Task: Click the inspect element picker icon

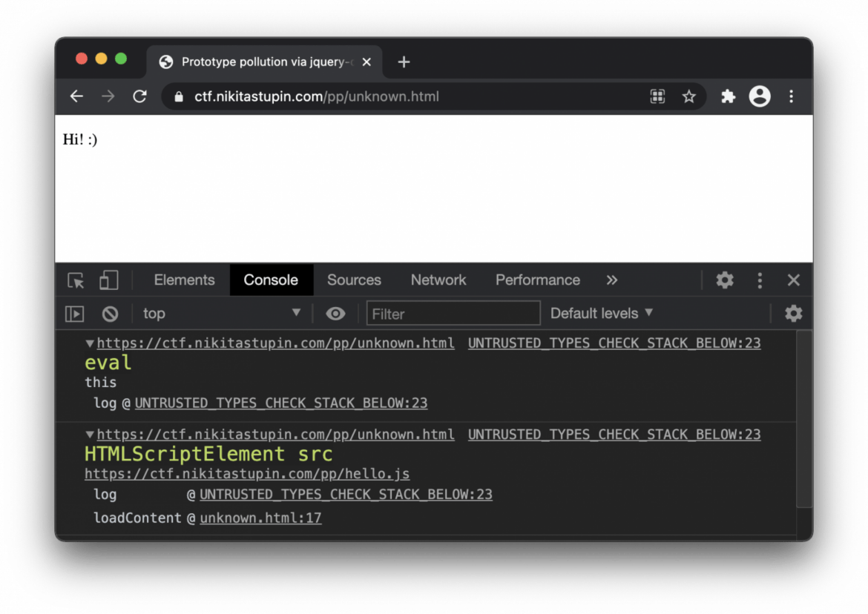Action: [76, 280]
